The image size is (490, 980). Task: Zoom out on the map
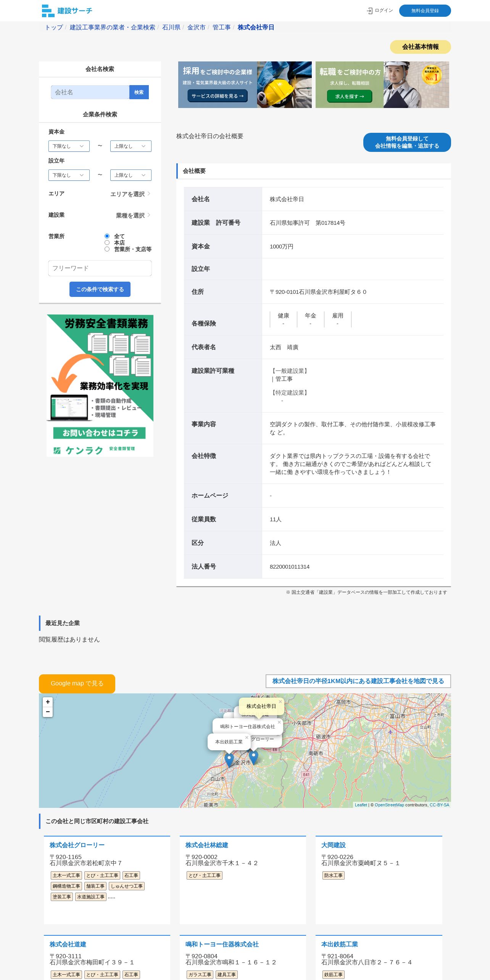(48, 712)
